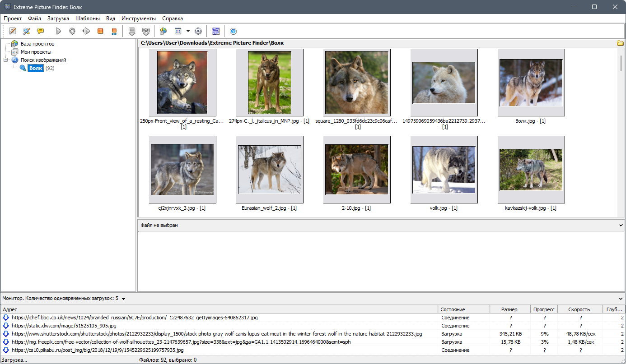Click the restart download circular arrow icon

[x=72, y=31]
